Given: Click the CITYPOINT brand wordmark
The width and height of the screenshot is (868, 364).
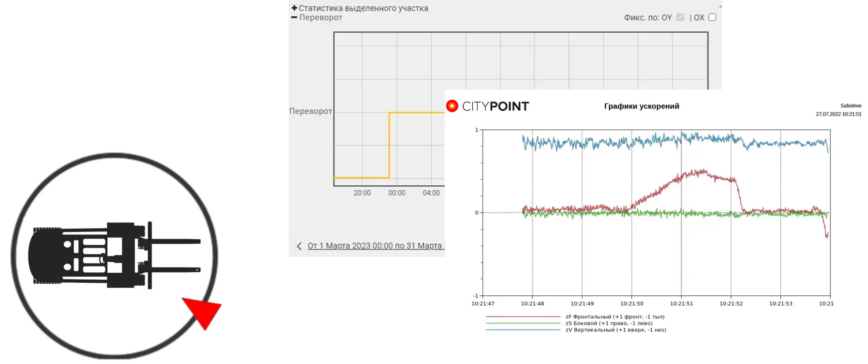Looking at the screenshot, I should tap(495, 106).
